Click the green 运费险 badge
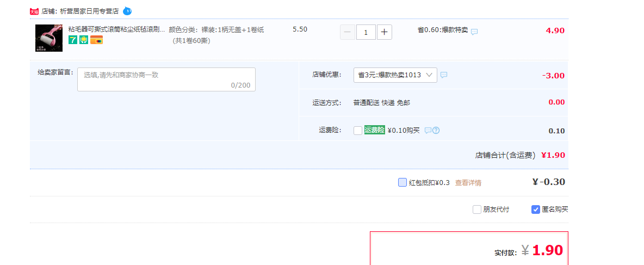 (375, 130)
